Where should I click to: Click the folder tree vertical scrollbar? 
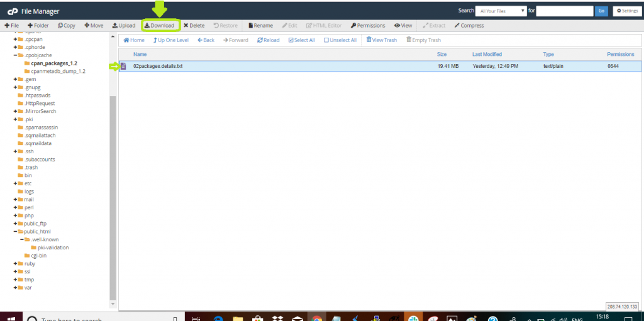113,198
